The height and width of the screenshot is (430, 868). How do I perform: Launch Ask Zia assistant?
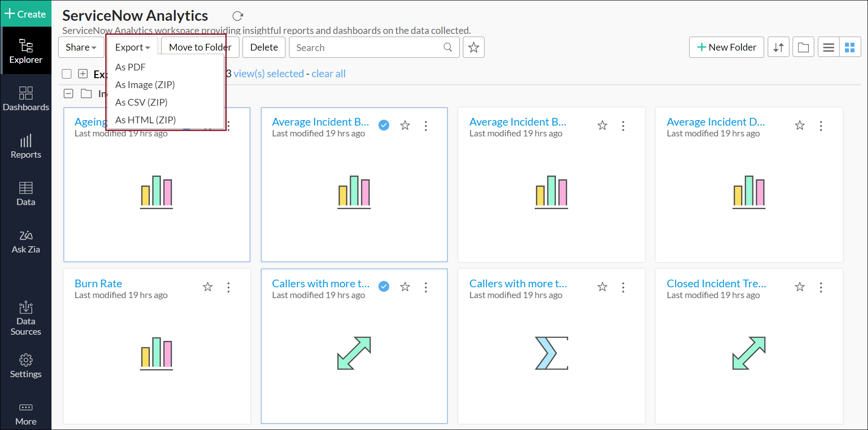(x=26, y=241)
